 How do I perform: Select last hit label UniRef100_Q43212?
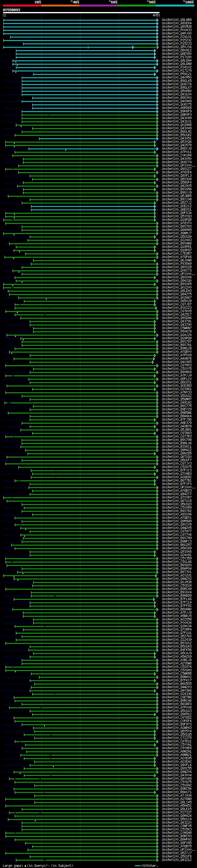[x=177, y=860]
